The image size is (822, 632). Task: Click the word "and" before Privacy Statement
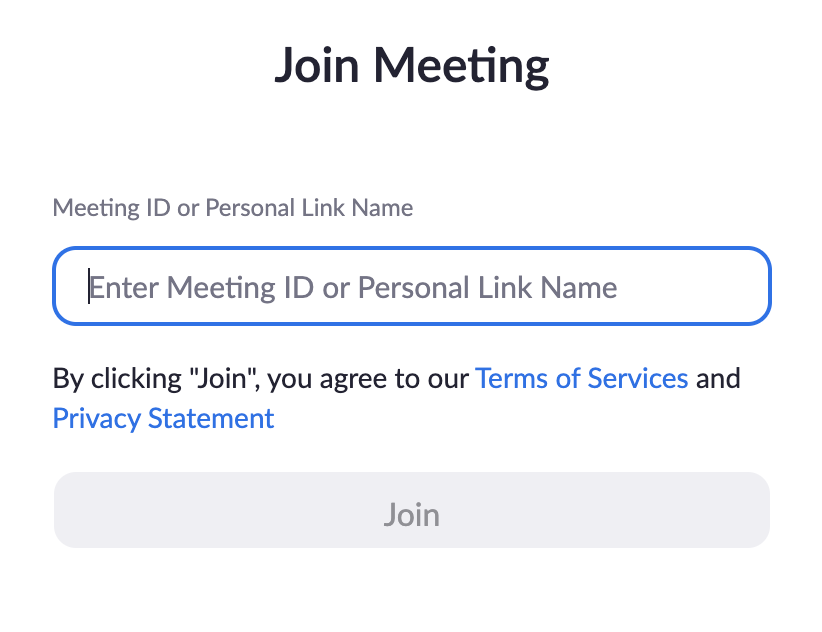click(x=718, y=379)
